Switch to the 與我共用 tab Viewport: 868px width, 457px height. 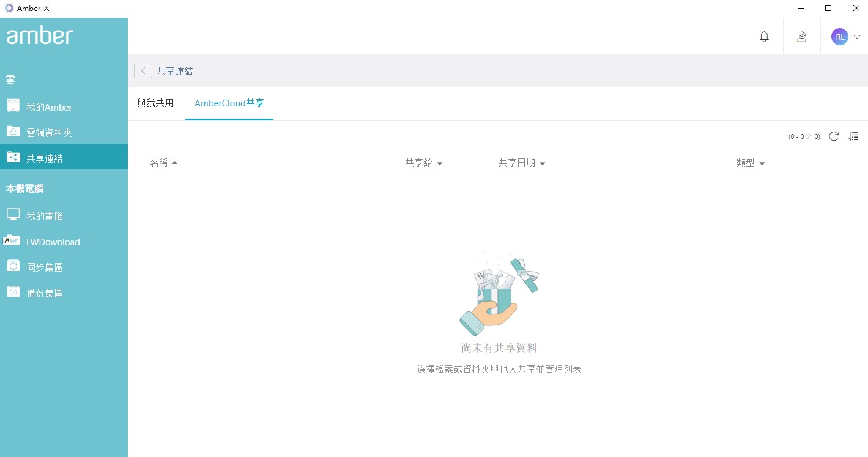tap(155, 103)
